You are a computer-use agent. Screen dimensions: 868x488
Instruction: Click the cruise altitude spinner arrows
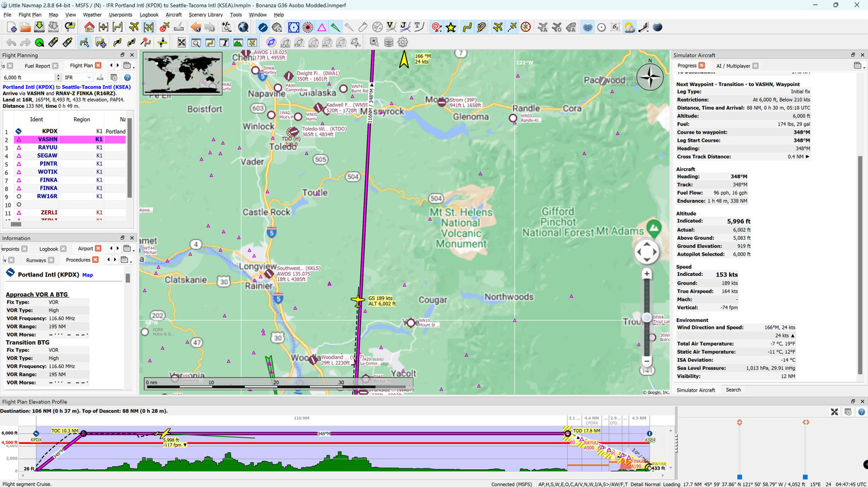58,77
